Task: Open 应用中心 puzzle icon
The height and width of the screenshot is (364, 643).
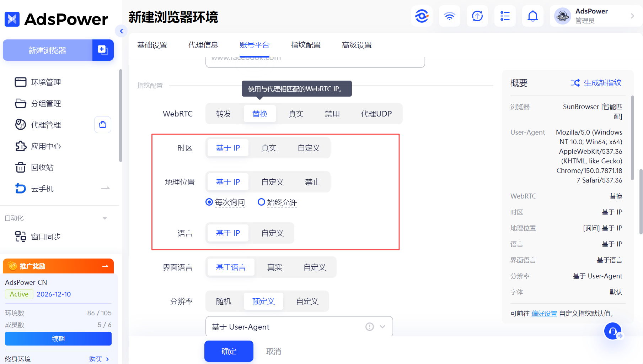Action: (x=21, y=146)
